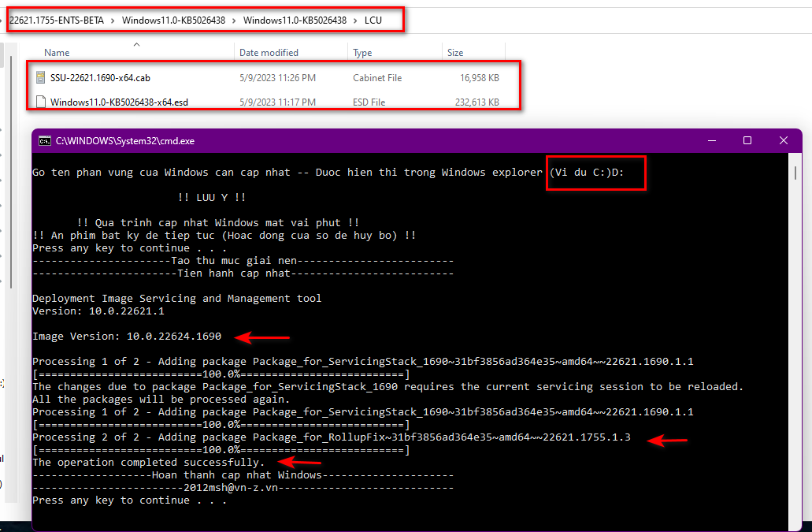
Task: Click the 232,613 KB size cell
Action: (x=477, y=102)
